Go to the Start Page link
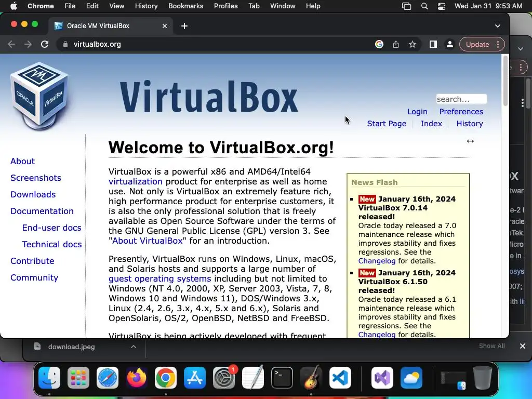Viewport: 532px width, 399px height. point(387,124)
